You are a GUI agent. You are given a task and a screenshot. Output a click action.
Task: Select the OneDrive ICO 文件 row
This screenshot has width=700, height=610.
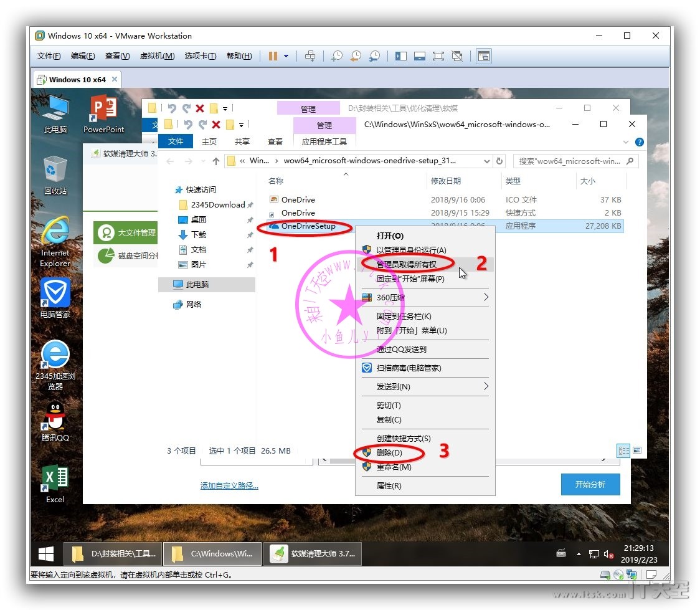pos(445,200)
